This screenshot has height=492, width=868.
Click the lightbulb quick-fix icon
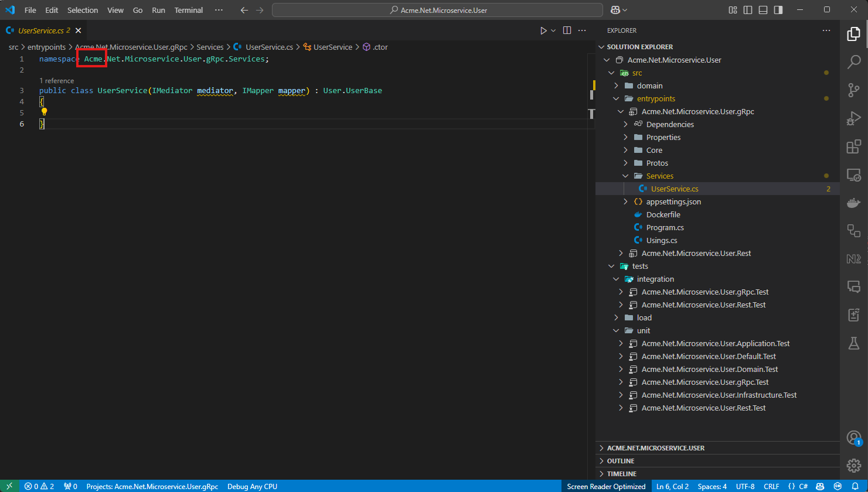pos(44,112)
